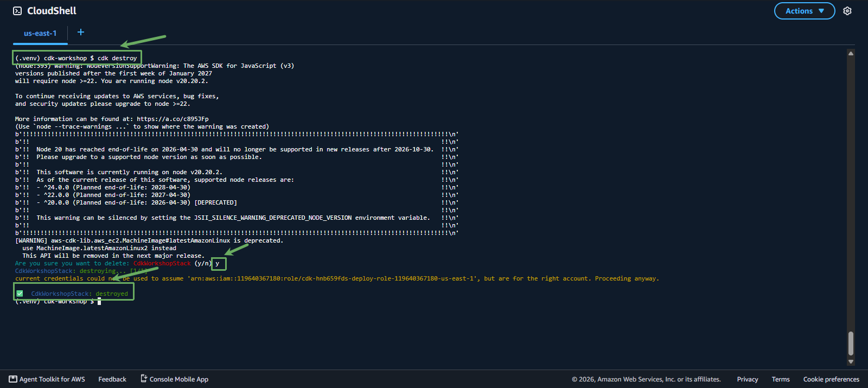Click the https://a.co/c895JFp URL in terminal

coord(173,119)
